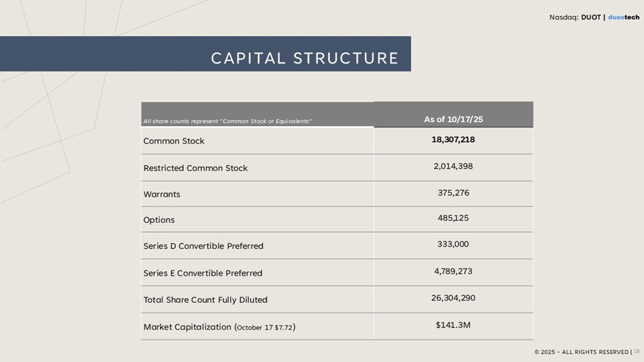Viewport: 644px width, 362px height.
Task: Click the Restricted Common Stock row label
Action: point(195,168)
